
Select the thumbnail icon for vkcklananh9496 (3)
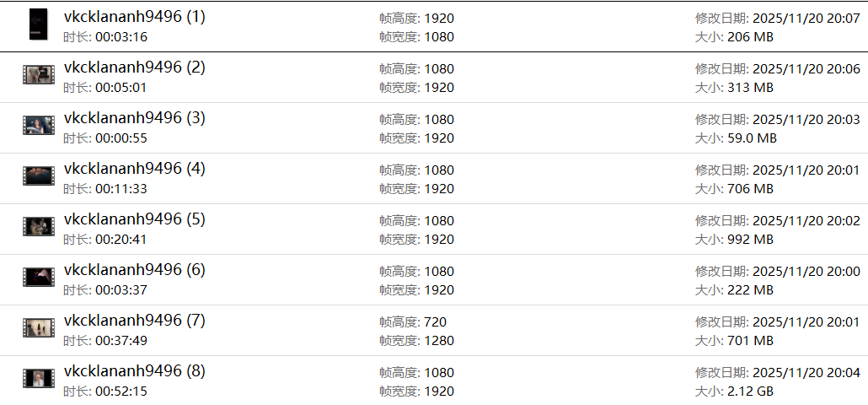38,126
